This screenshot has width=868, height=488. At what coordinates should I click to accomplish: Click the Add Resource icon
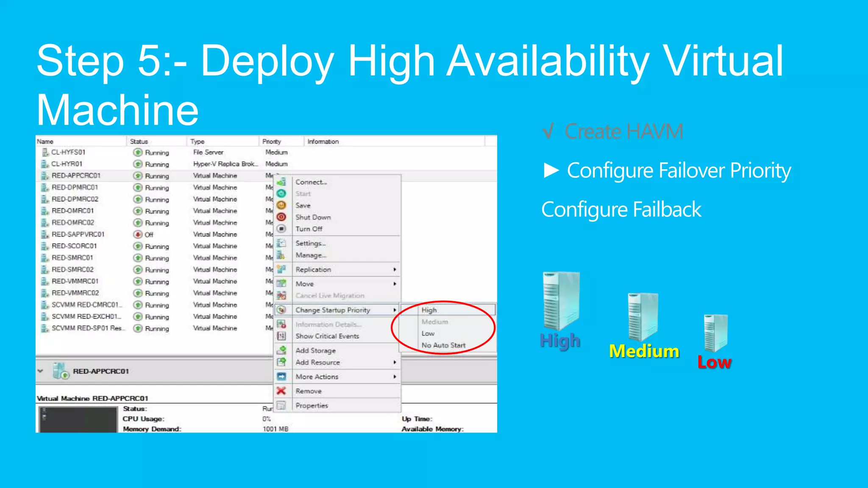pyautogui.click(x=281, y=362)
